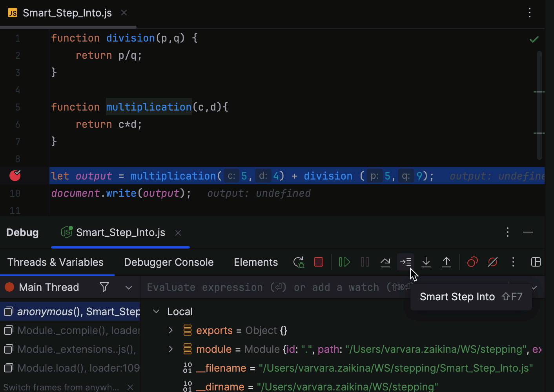Toggle the breakpoint on line 9
The image size is (554, 392).
15,176
